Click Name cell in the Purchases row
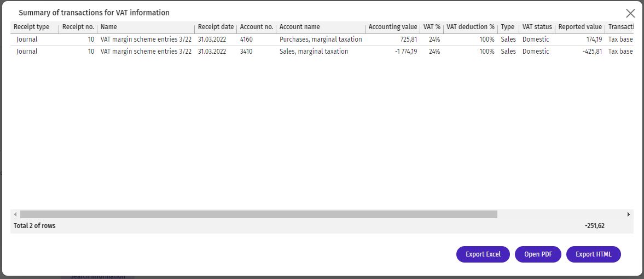The height and width of the screenshot is (279, 644). point(146,39)
